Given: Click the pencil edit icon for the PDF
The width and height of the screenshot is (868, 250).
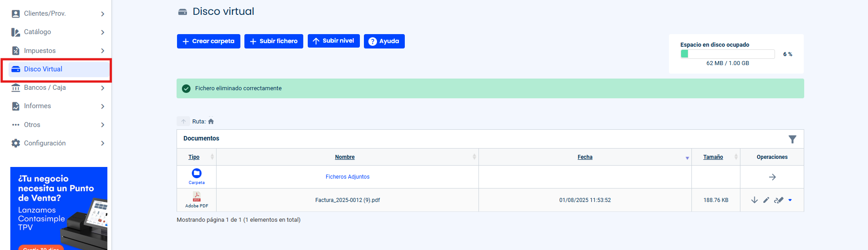Looking at the screenshot, I should pyautogui.click(x=766, y=200).
